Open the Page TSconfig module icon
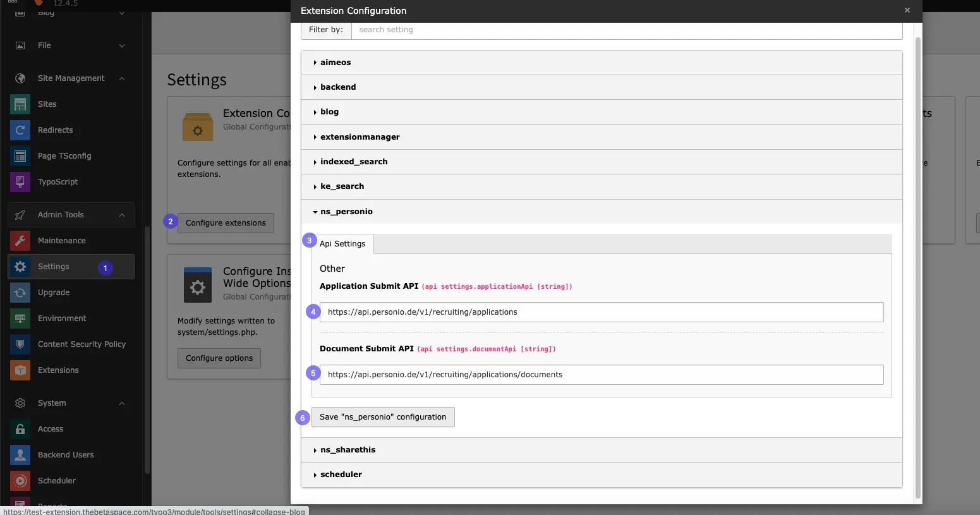 click(x=20, y=156)
